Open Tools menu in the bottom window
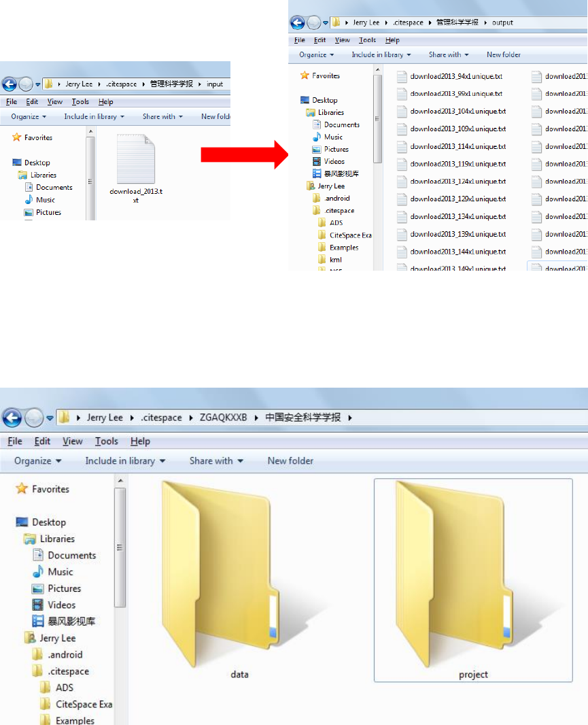The height and width of the screenshot is (725, 588). pos(106,441)
